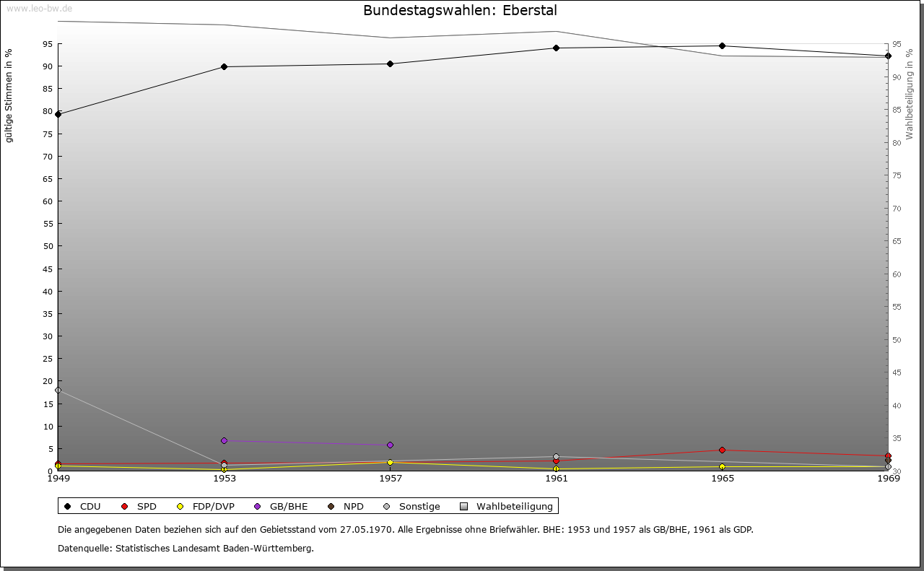Click the chart title Bundestagswahlen: Eberstal

click(x=460, y=11)
